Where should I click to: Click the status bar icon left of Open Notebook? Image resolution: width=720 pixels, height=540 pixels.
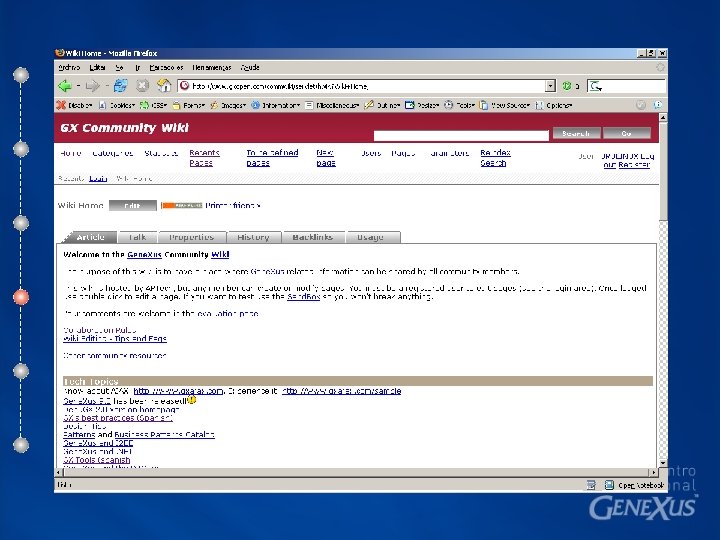[591, 485]
